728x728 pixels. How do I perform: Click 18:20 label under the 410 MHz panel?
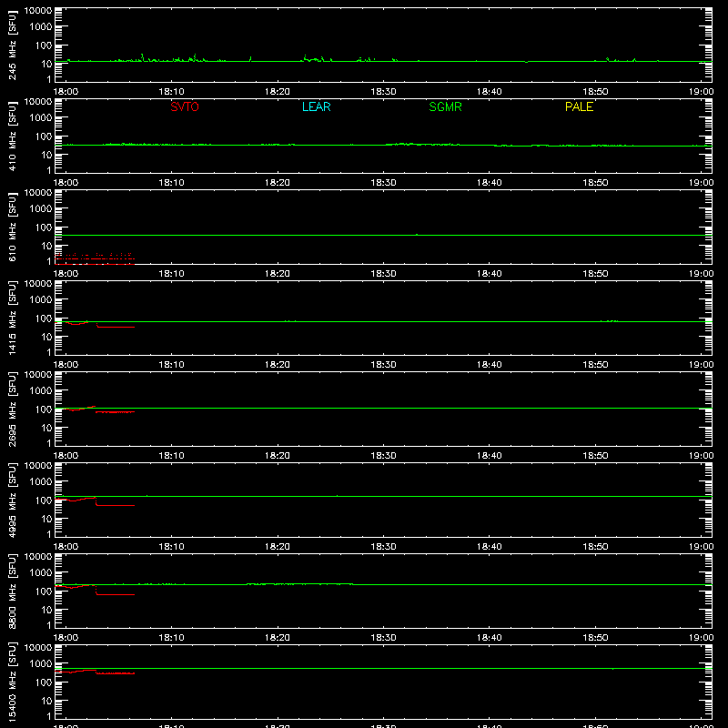(x=278, y=183)
